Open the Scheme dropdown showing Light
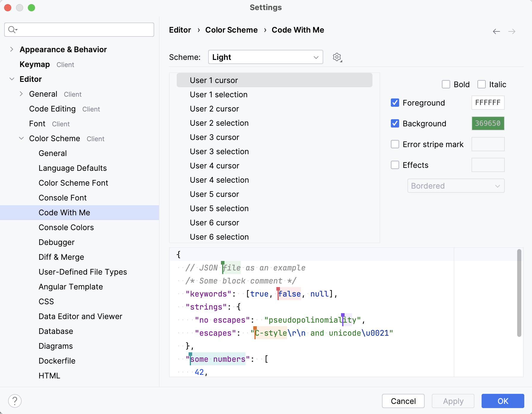The height and width of the screenshot is (414, 532). (265, 57)
